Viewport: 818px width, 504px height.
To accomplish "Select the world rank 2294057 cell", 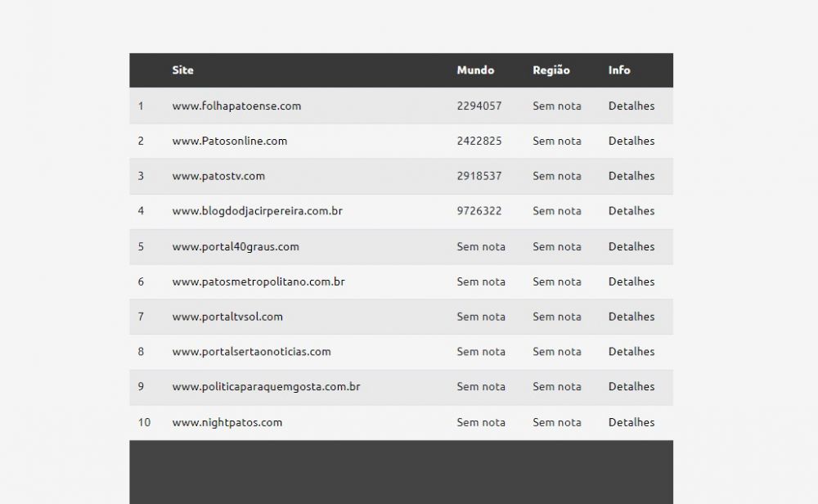I will click(479, 106).
